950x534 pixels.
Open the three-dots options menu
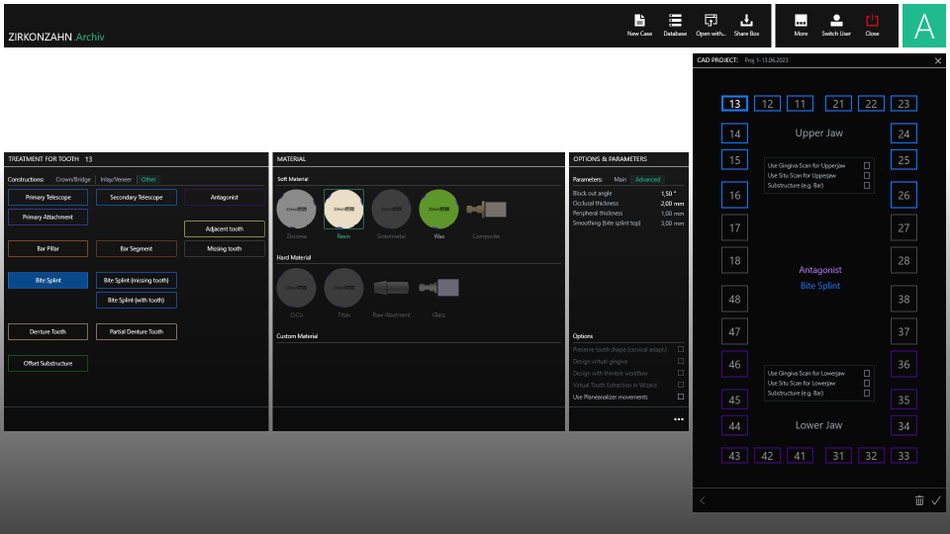(x=679, y=419)
